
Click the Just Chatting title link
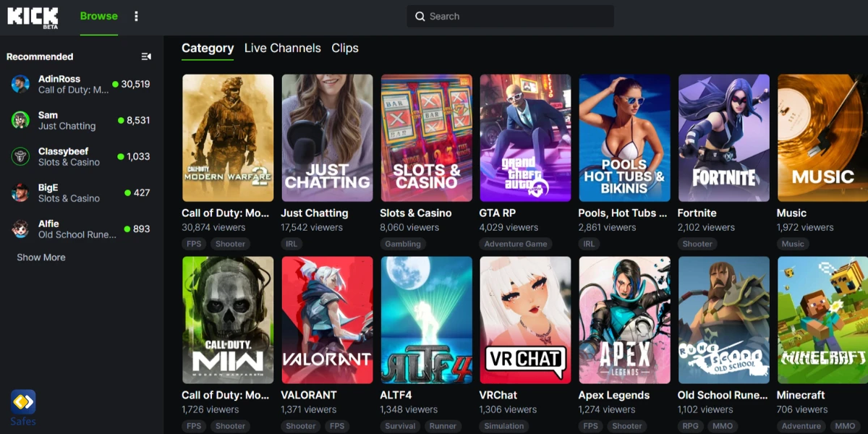(315, 213)
